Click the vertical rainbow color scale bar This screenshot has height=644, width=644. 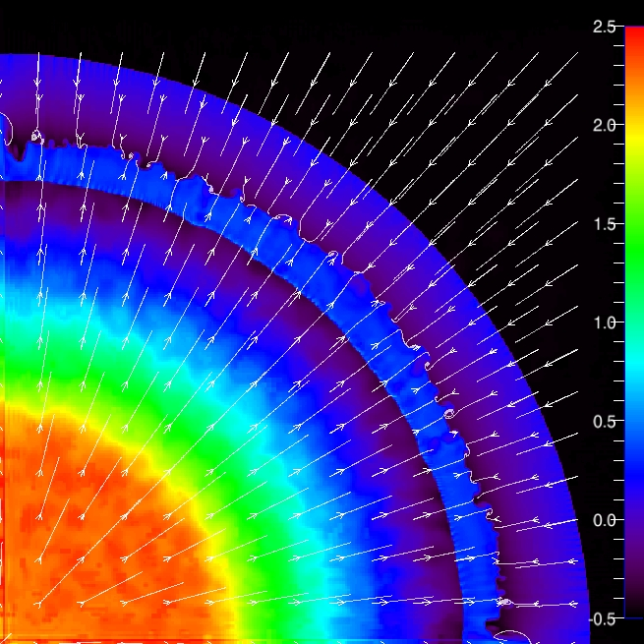(x=634, y=322)
